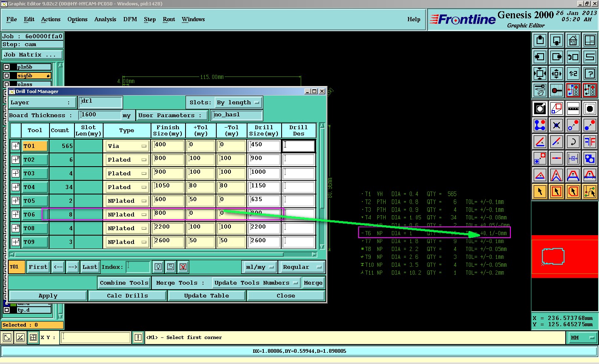Click the Combine Tools button

click(x=124, y=283)
